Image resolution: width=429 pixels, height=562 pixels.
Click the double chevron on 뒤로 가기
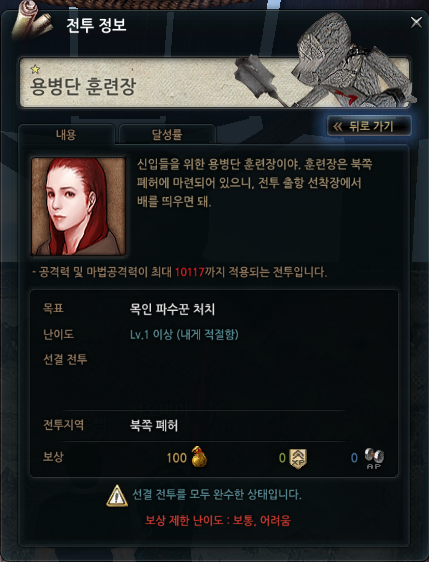338,126
